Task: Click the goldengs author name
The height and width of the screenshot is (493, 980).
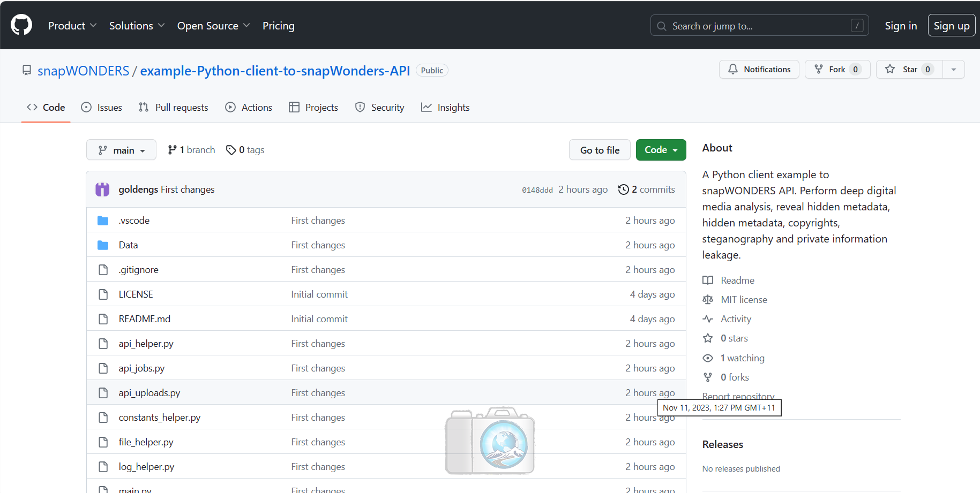Action: pyautogui.click(x=138, y=189)
